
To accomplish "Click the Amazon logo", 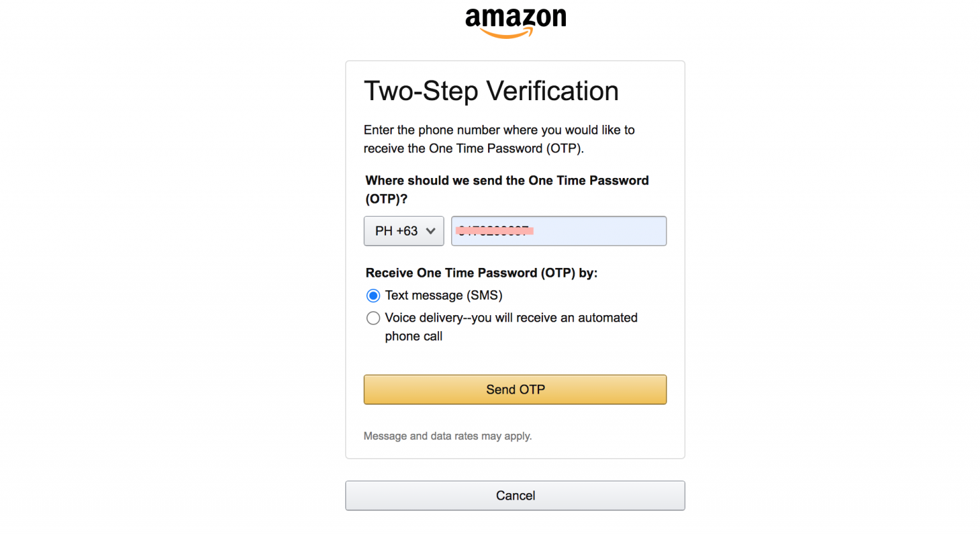I will 514,20.
